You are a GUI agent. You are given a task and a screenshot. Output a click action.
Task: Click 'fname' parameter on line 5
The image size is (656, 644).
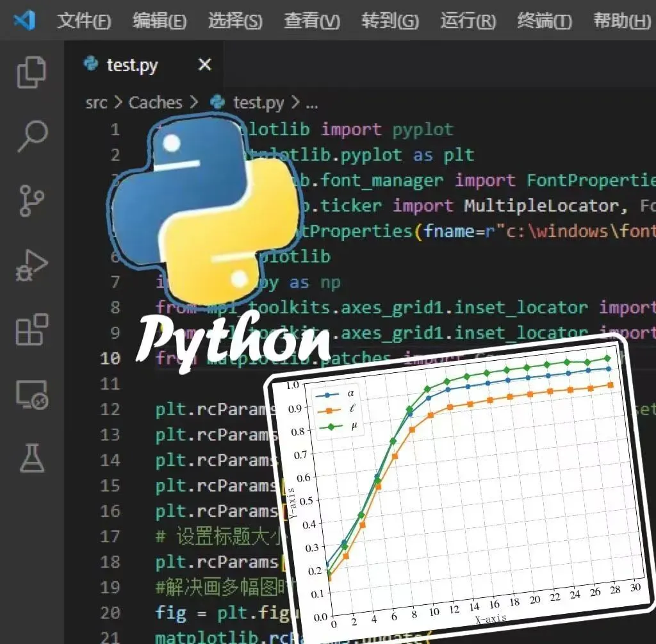pyautogui.click(x=448, y=231)
